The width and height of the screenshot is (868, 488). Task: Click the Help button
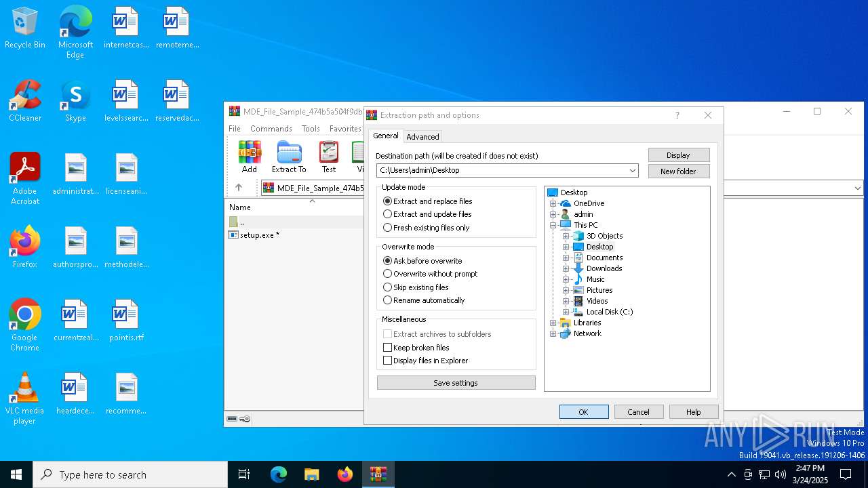click(694, 411)
